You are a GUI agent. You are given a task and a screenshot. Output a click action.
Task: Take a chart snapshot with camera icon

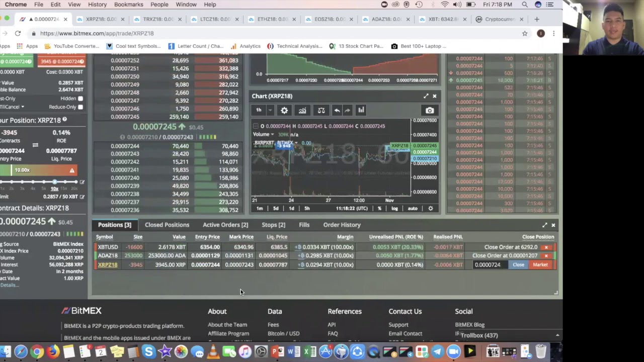point(430,111)
